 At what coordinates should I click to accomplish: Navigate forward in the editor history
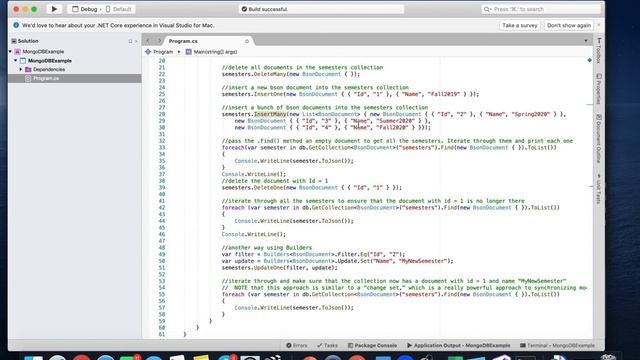click(x=159, y=40)
